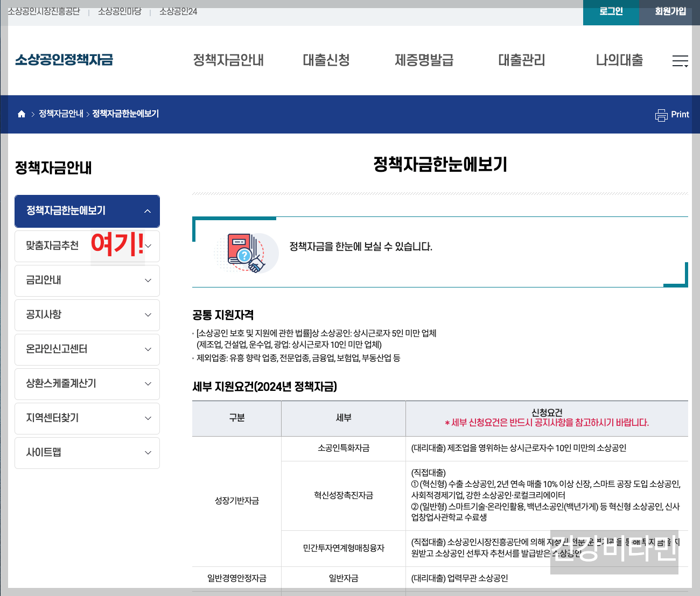
Task: Open the hamburger menu at top right
Action: (x=679, y=61)
